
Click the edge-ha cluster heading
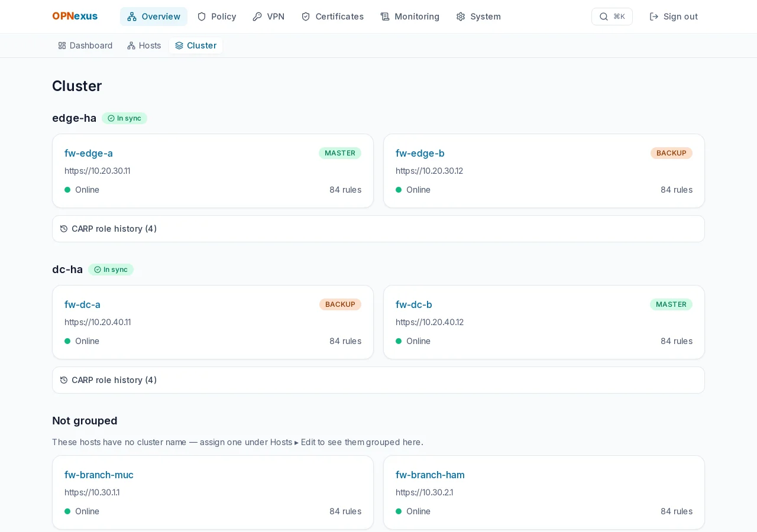[74, 118]
